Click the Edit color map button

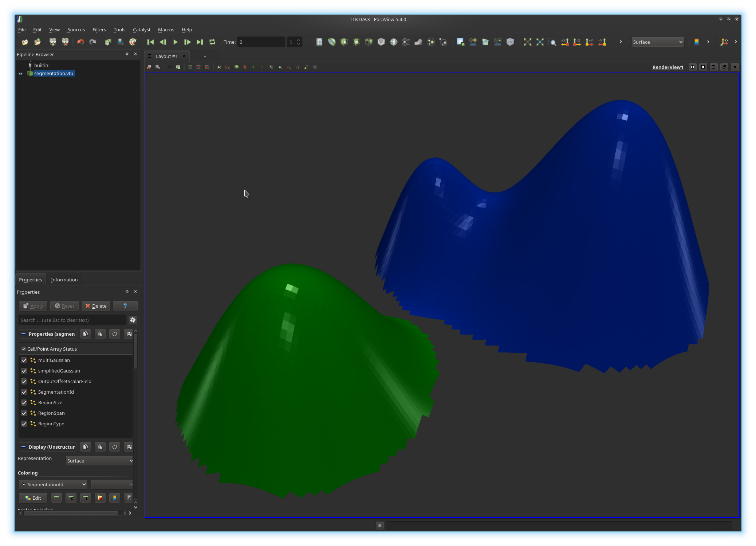pyautogui.click(x=33, y=498)
